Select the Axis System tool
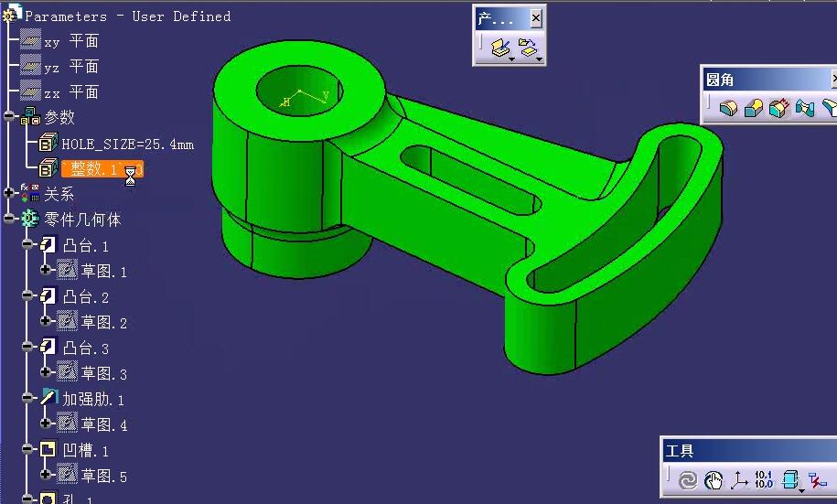 tap(739, 480)
